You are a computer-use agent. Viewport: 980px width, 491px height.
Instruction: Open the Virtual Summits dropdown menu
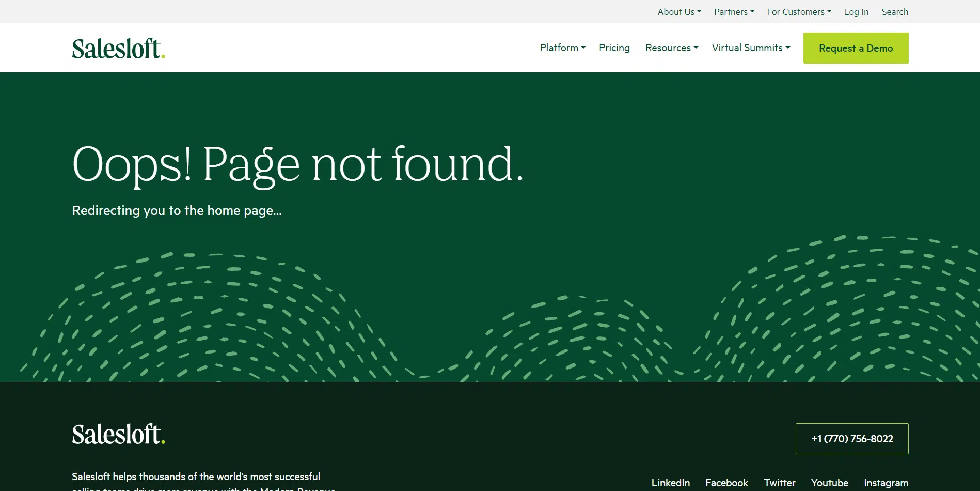coord(751,48)
